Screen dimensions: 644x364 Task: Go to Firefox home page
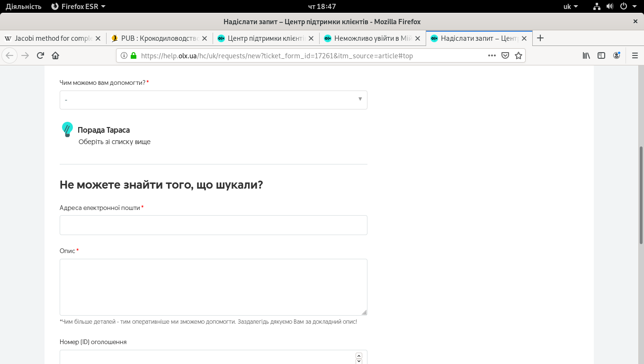point(55,55)
